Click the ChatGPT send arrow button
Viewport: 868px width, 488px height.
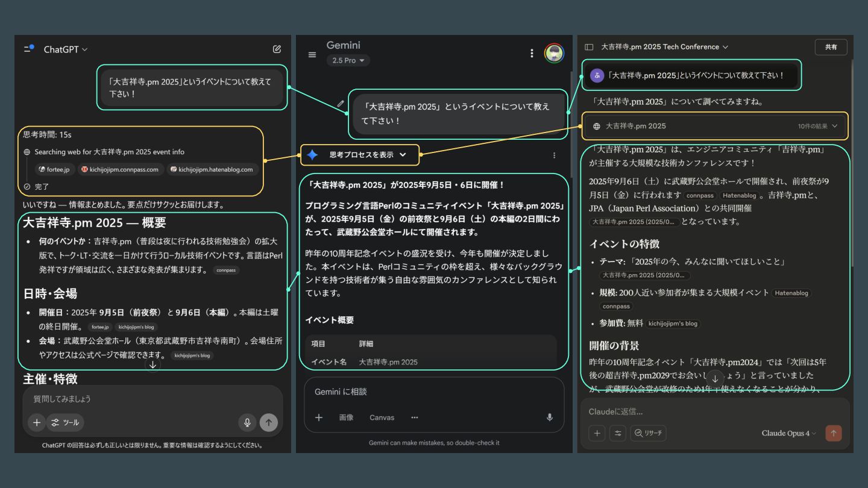point(269,422)
